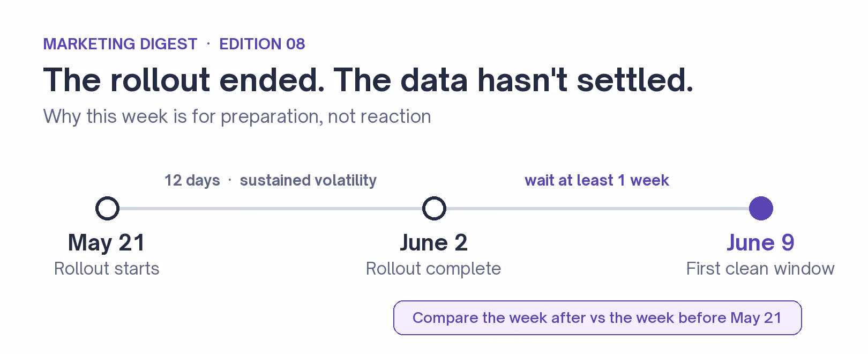Click timeline line between June 2 and June 9

[x=597, y=209]
